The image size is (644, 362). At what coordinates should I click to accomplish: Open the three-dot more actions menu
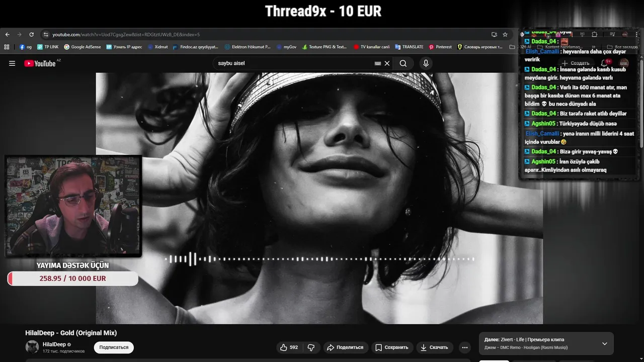465,347
